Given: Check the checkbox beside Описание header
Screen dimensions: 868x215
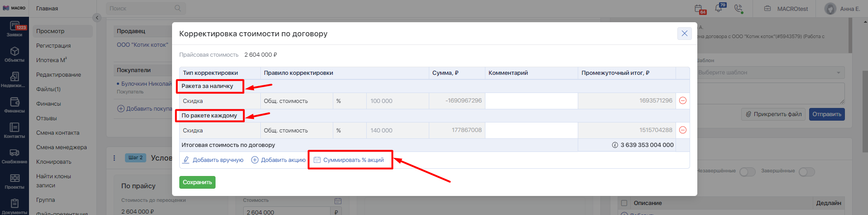Looking at the screenshot, I should [624, 203].
